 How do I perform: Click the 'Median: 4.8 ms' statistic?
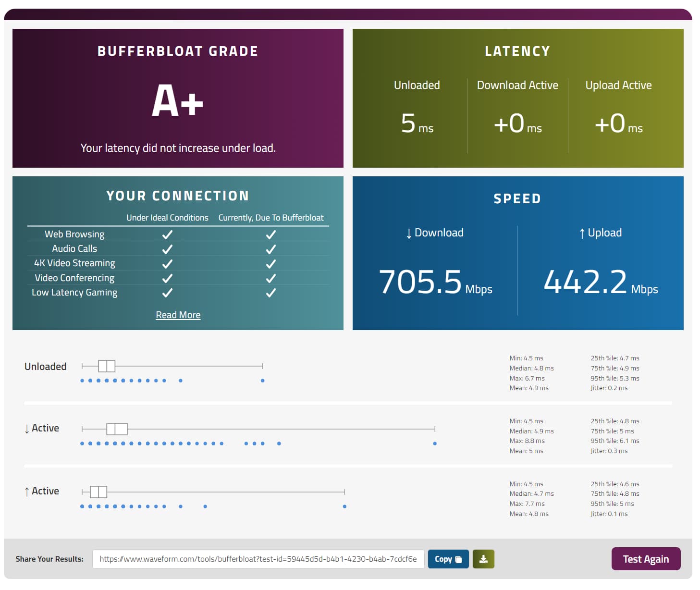[531, 368]
